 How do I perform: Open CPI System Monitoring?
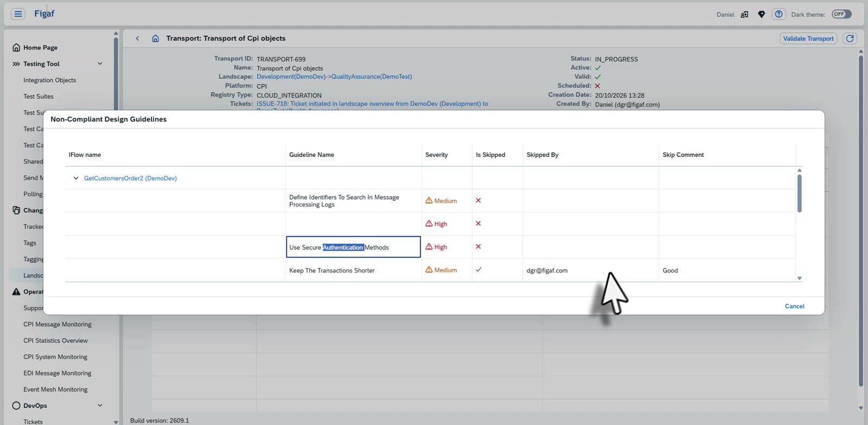[55, 357]
